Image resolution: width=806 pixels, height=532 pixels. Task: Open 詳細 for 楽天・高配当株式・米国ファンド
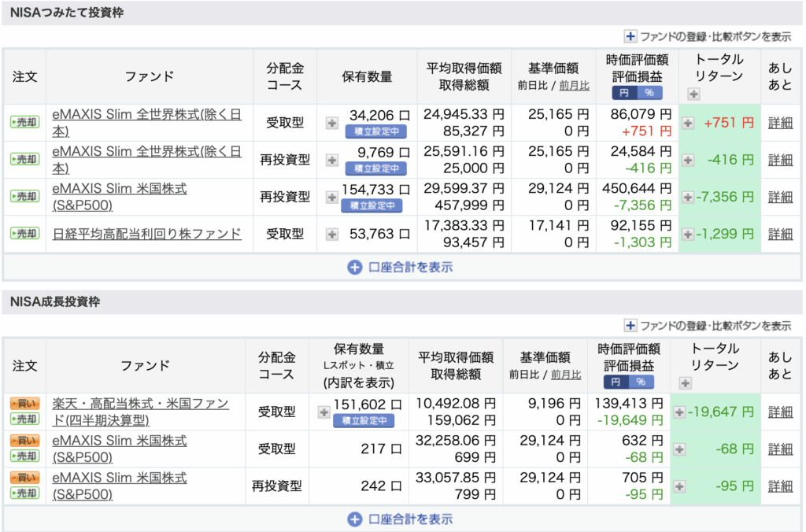(x=780, y=412)
